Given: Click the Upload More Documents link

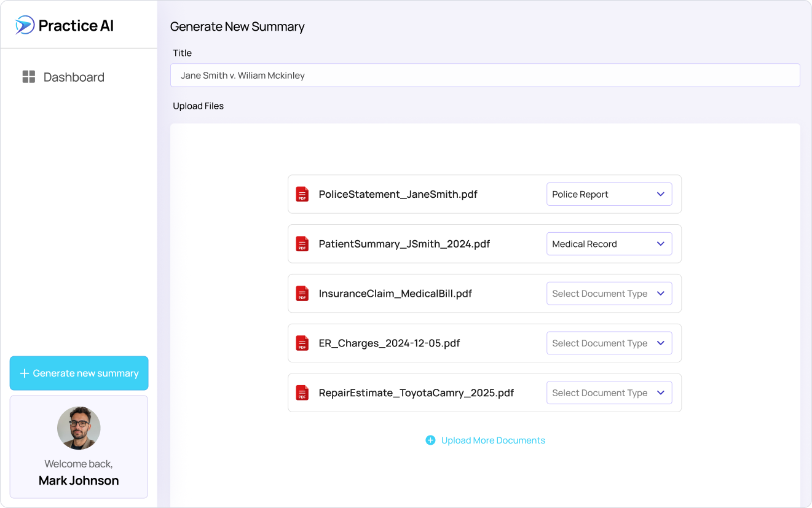Looking at the screenshot, I should click(493, 440).
